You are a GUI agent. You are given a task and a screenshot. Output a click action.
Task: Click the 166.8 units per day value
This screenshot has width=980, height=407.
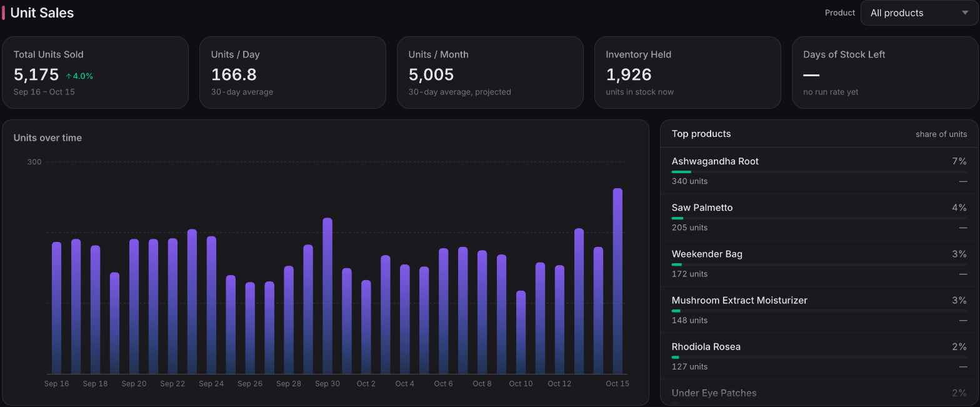click(x=234, y=75)
